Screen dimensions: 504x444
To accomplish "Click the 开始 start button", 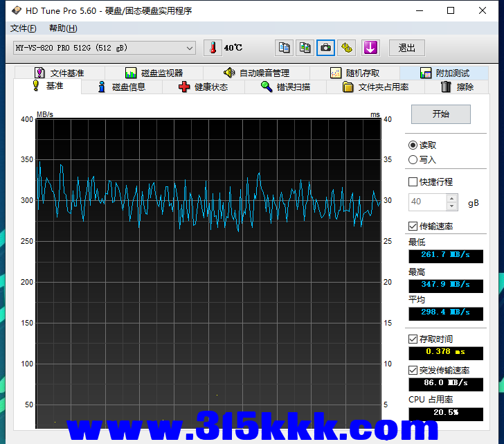I will point(440,114).
